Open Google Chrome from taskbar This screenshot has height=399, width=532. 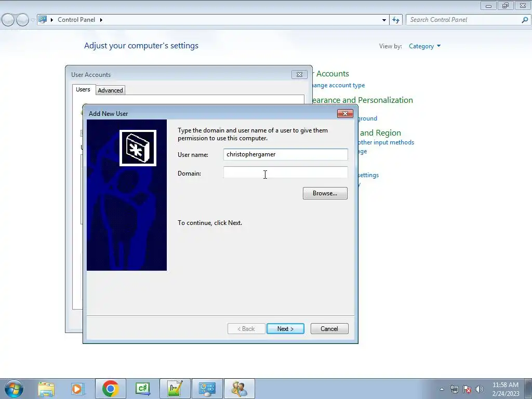pyautogui.click(x=110, y=389)
